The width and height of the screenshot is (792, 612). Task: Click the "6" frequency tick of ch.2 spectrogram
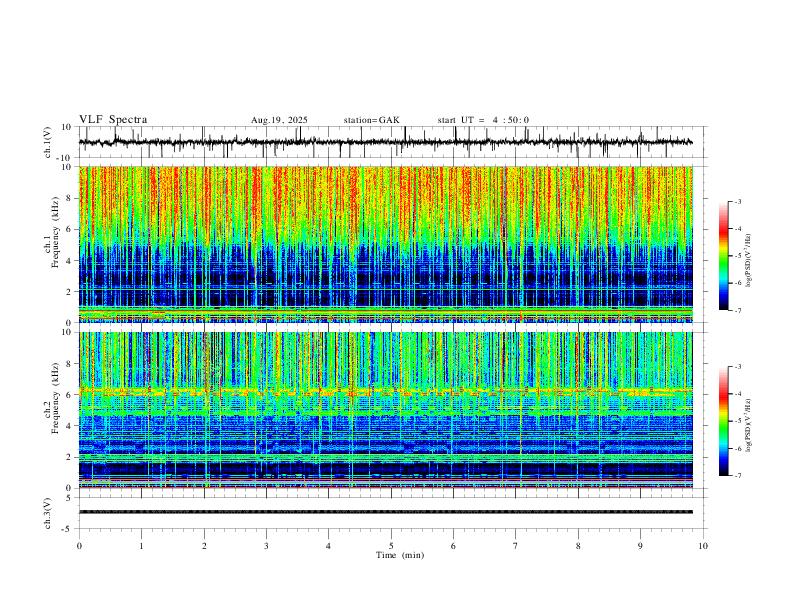coord(70,395)
